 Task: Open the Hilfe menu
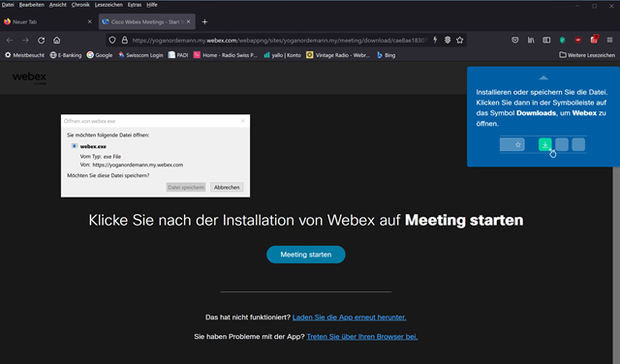(x=152, y=5)
